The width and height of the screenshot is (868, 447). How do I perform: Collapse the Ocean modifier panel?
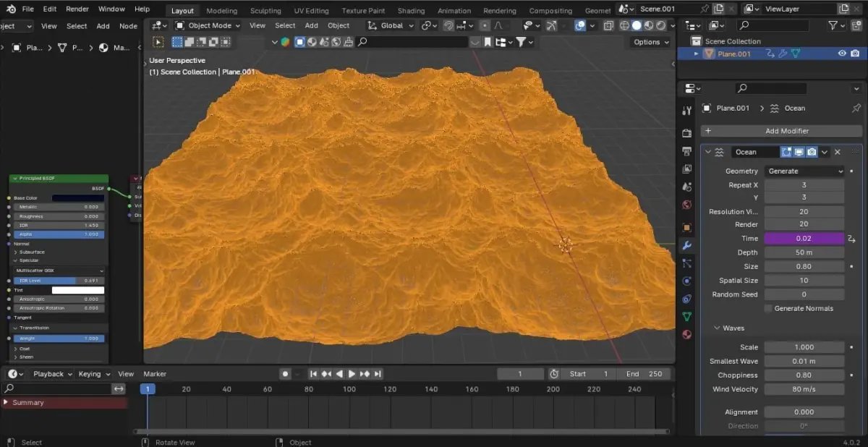(707, 152)
